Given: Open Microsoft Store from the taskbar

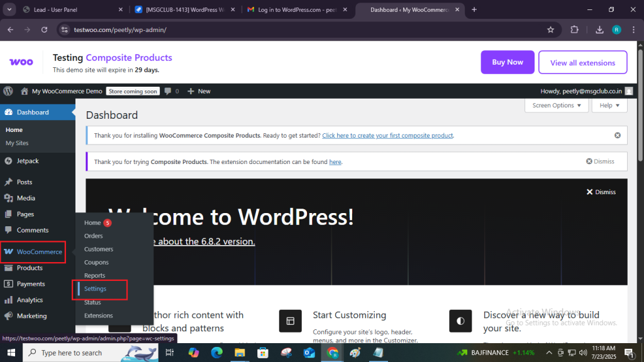Looking at the screenshot, I should (x=262, y=353).
